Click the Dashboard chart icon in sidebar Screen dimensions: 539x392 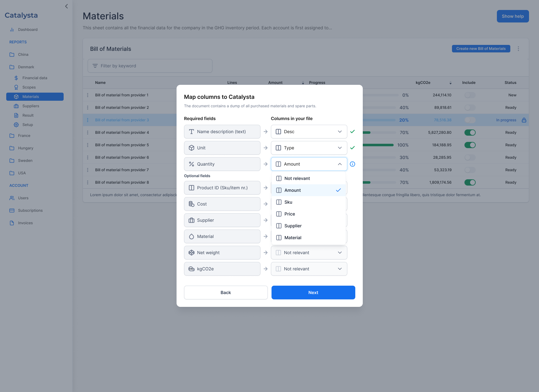[12, 30]
